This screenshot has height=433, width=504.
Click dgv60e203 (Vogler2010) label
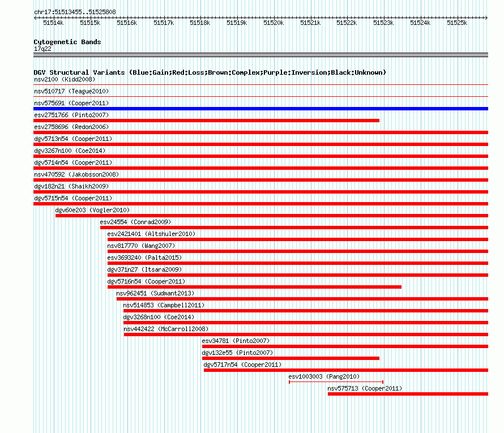pyautogui.click(x=92, y=210)
